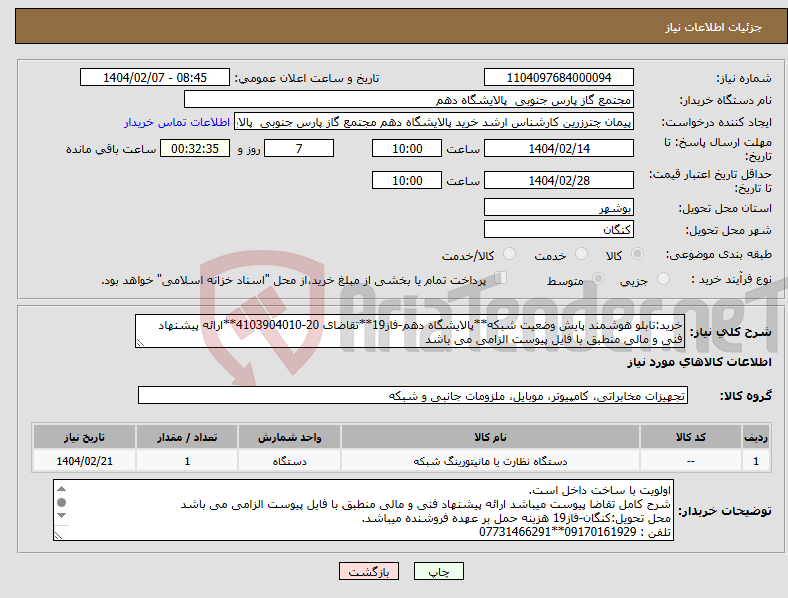788x598 pixels.
Task: Toggle the اسناد خزانه اسلامی payment checkbox
Action: pyautogui.click(x=501, y=278)
